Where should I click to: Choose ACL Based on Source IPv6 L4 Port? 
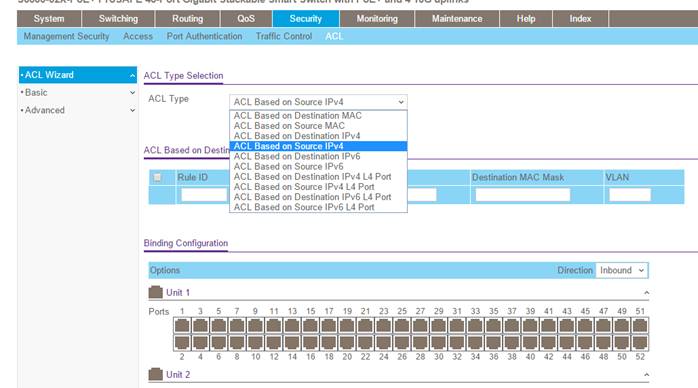click(x=318, y=207)
